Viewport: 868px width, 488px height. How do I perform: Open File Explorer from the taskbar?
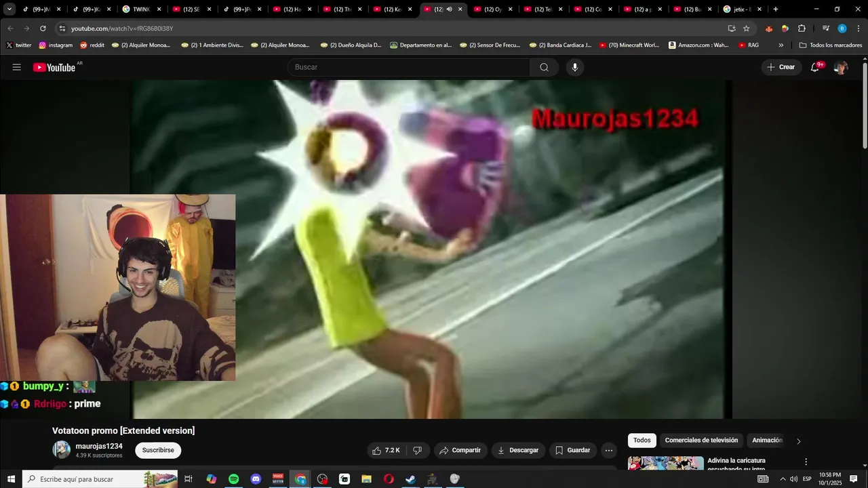pos(366,479)
